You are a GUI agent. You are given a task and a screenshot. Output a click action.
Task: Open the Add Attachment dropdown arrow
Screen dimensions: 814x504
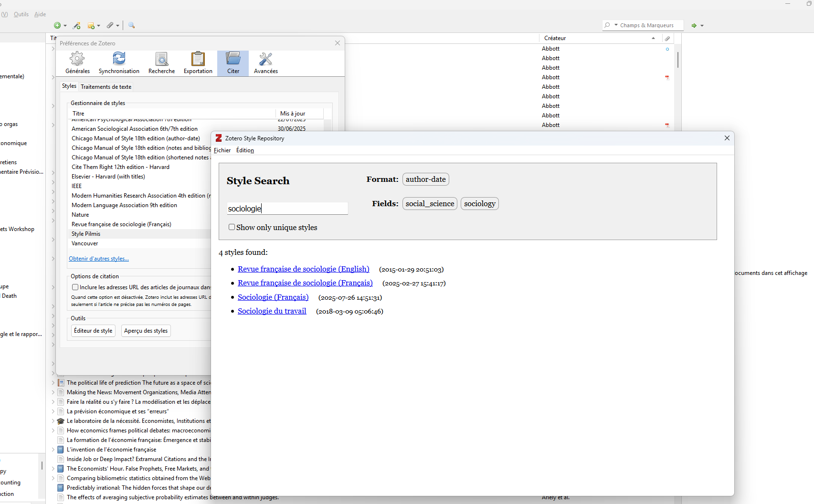[x=117, y=26]
